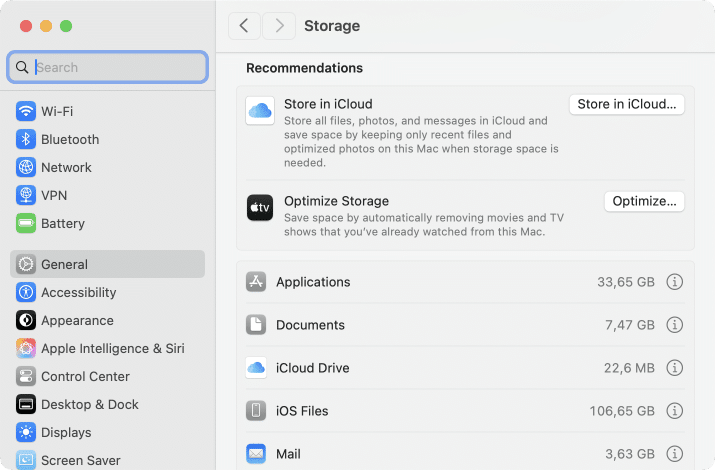Go forward with the right chevron button
Screen dimensions: 715x470
pos(279,26)
